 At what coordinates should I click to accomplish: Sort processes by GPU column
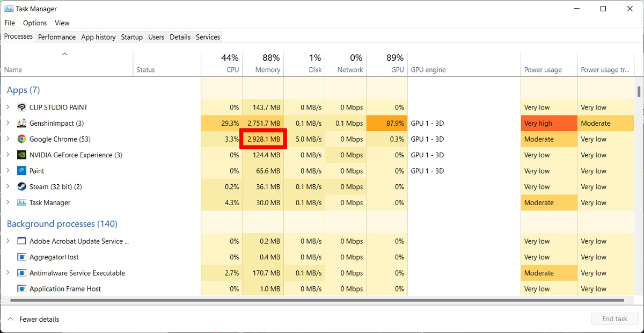(x=387, y=64)
